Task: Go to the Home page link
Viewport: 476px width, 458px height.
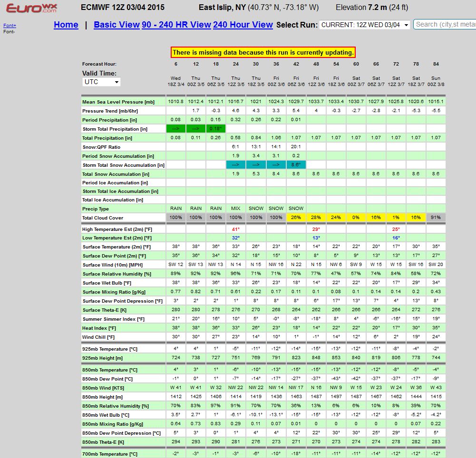Action: click(66, 25)
